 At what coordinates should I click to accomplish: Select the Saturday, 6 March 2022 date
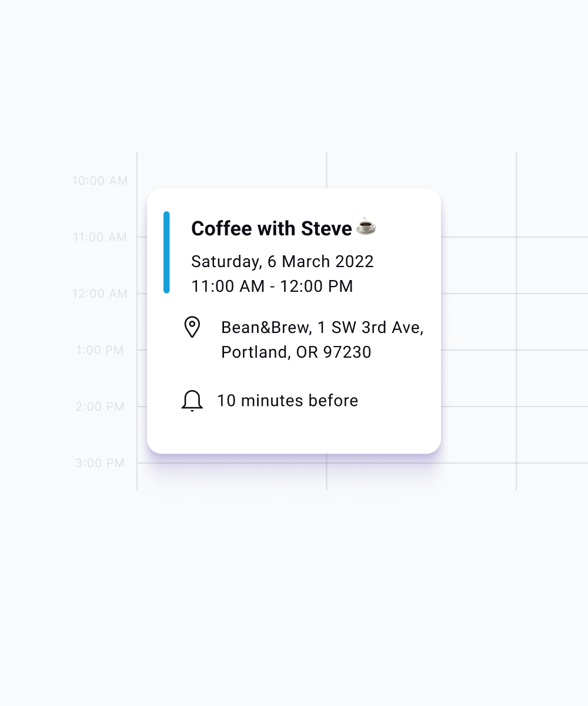282,261
